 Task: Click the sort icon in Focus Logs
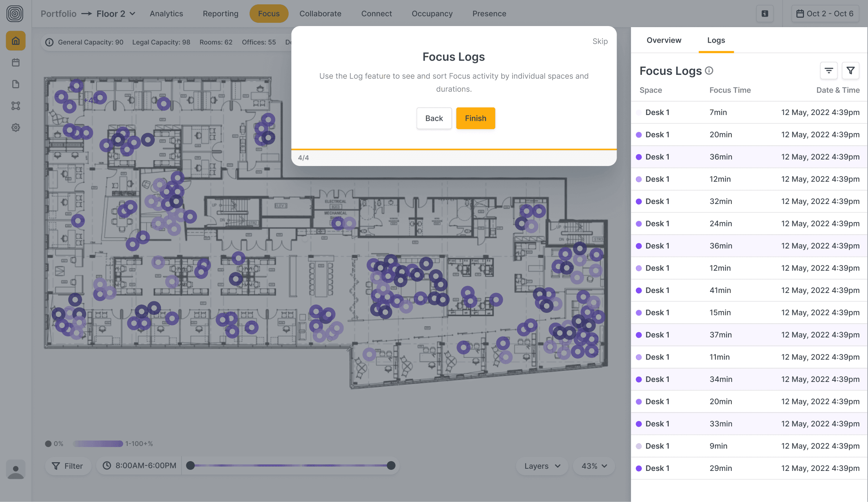tap(829, 71)
